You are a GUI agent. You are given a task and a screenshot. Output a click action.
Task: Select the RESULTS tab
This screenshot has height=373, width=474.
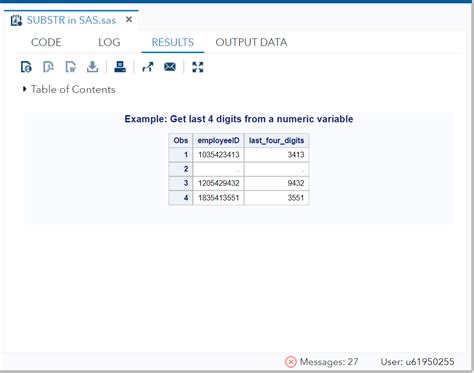coord(173,42)
